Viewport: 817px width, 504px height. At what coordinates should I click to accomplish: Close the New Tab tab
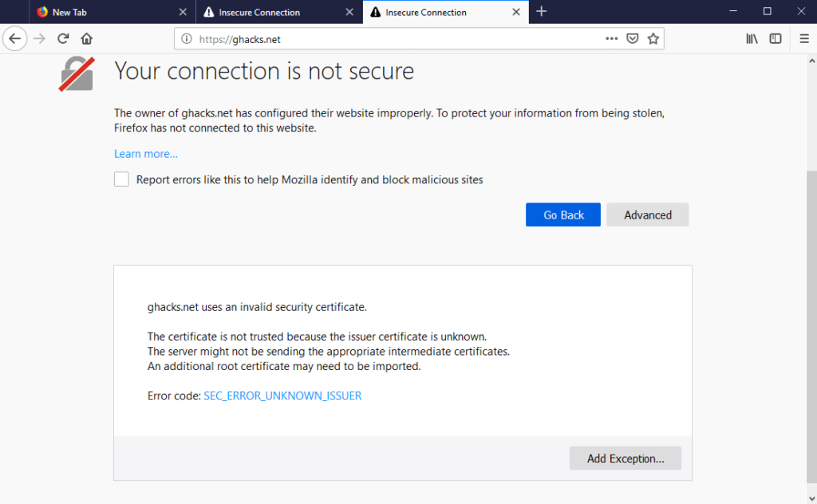point(183,12)
